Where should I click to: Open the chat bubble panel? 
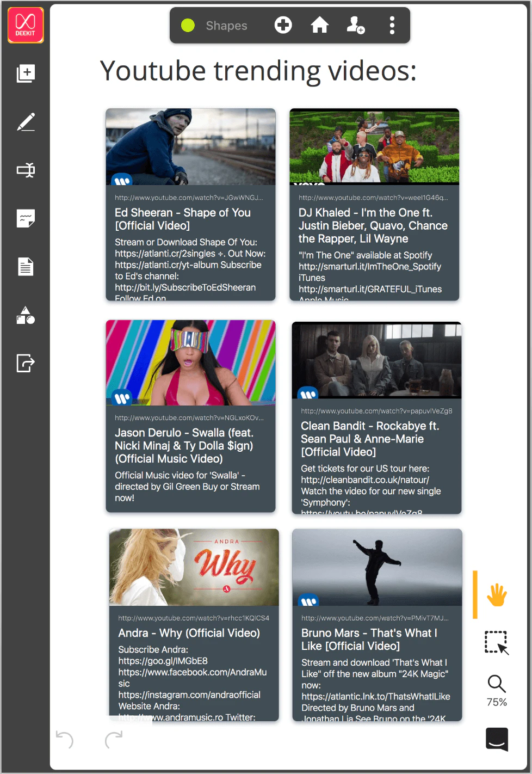pos(497,739)
